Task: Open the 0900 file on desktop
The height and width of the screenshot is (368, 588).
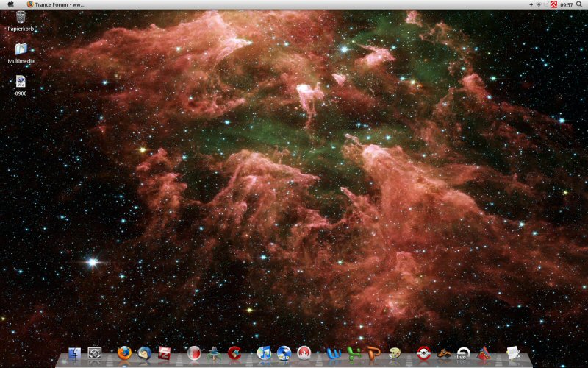Action: click(21, 82)
